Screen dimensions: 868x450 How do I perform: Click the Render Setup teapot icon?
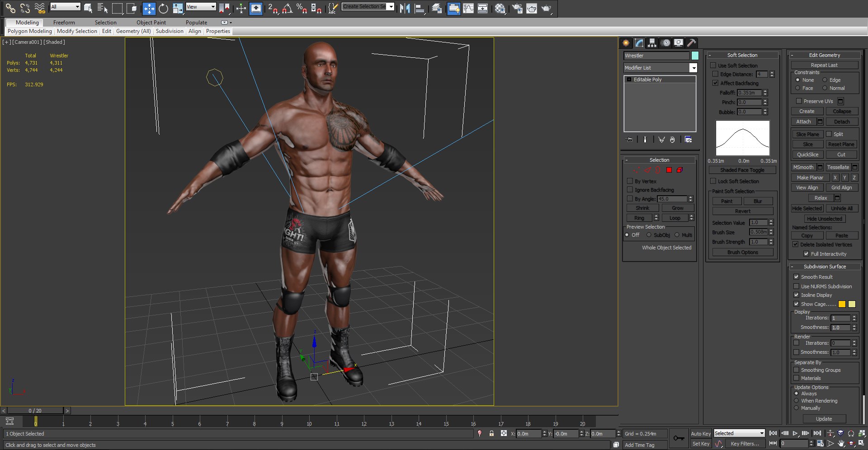pos(517,8)
